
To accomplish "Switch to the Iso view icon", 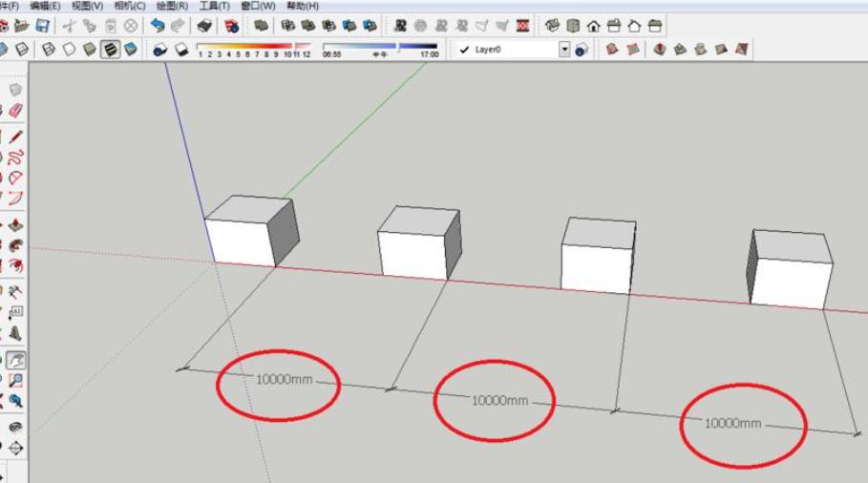I will (552, 26).
